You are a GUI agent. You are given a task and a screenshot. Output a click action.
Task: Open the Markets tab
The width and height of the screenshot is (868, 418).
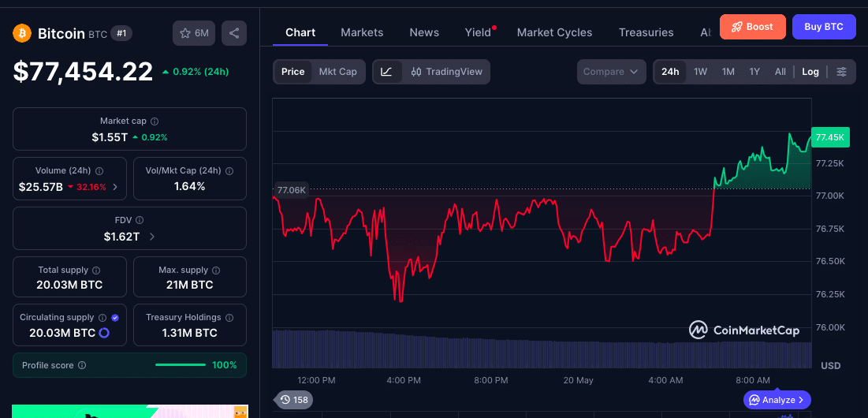click(362, 32)
